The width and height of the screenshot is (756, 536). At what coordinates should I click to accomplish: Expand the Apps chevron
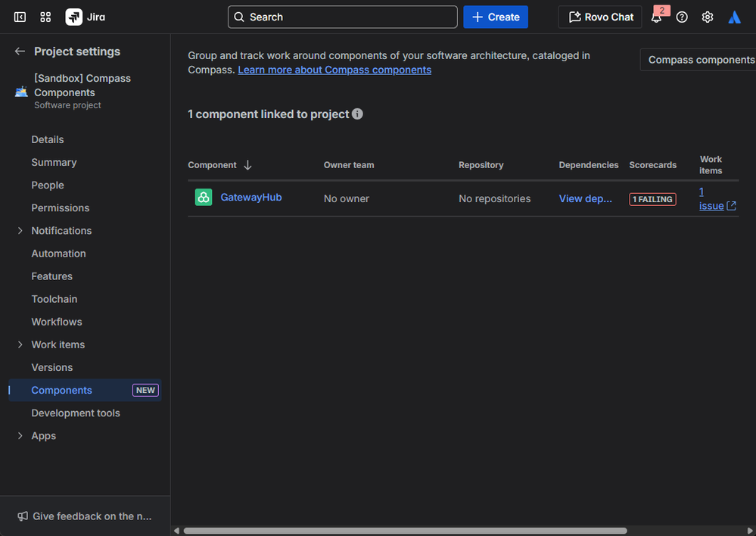click(x=20, y=435)
